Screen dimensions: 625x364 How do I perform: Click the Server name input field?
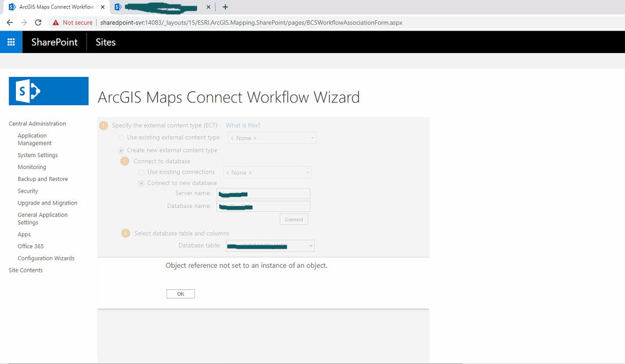(x=263, y=194)
